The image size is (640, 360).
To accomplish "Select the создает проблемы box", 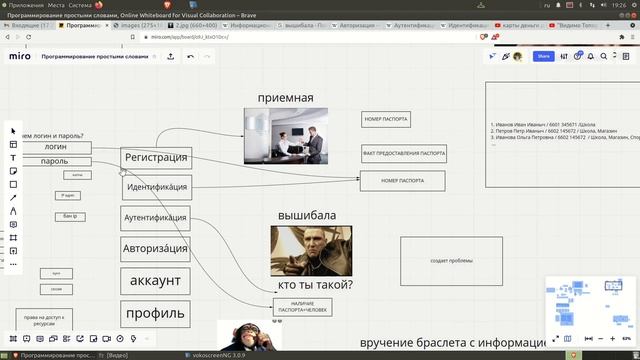I will coord(451,261).
